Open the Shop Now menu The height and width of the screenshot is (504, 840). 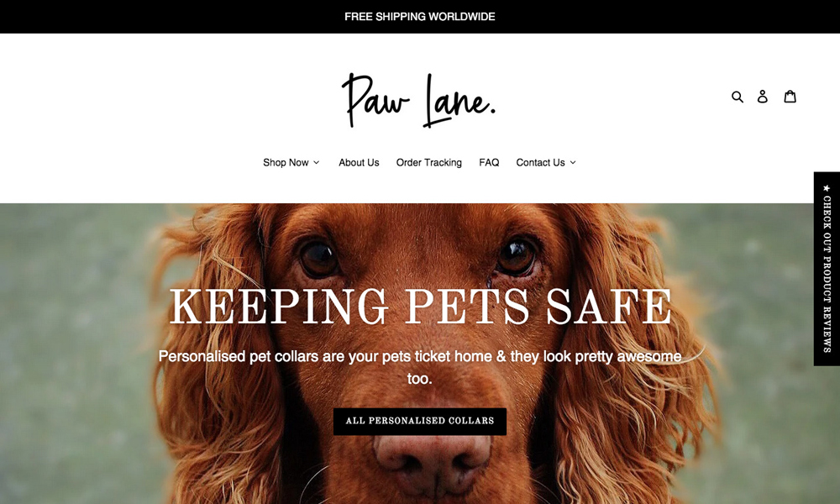(x=291, y=162)
